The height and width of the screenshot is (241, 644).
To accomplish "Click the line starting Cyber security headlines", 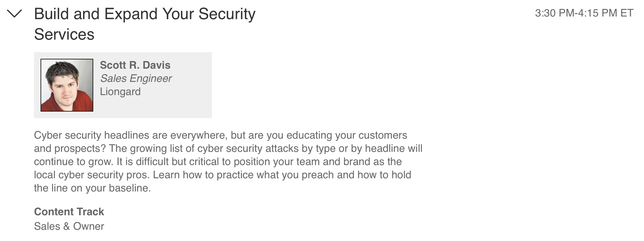I will pos(220,135).
